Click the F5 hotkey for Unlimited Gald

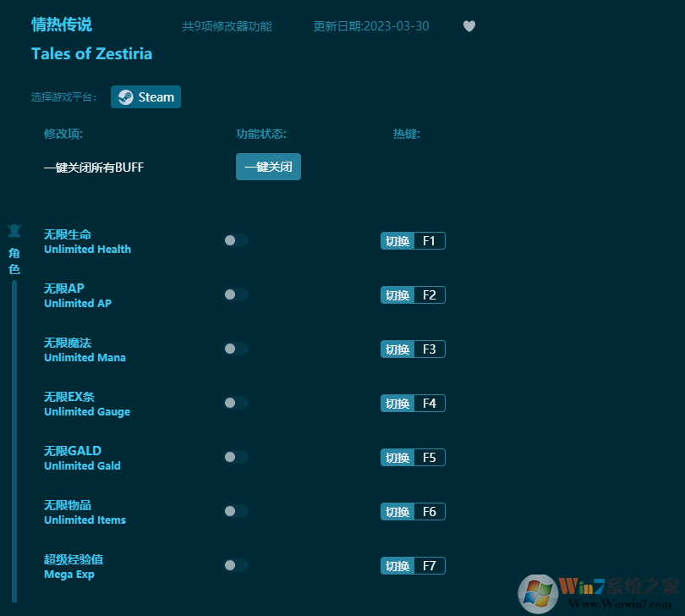tap(413, 457)
